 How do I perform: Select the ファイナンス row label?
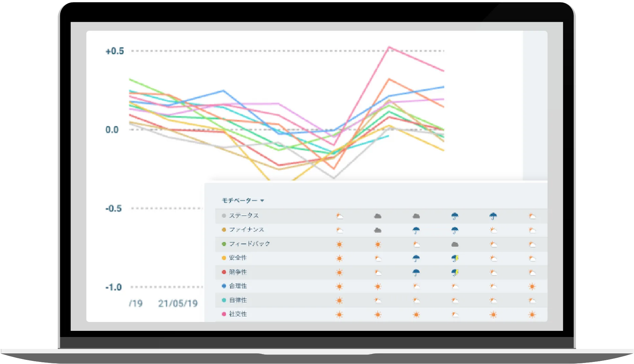[x=246, y=230]
